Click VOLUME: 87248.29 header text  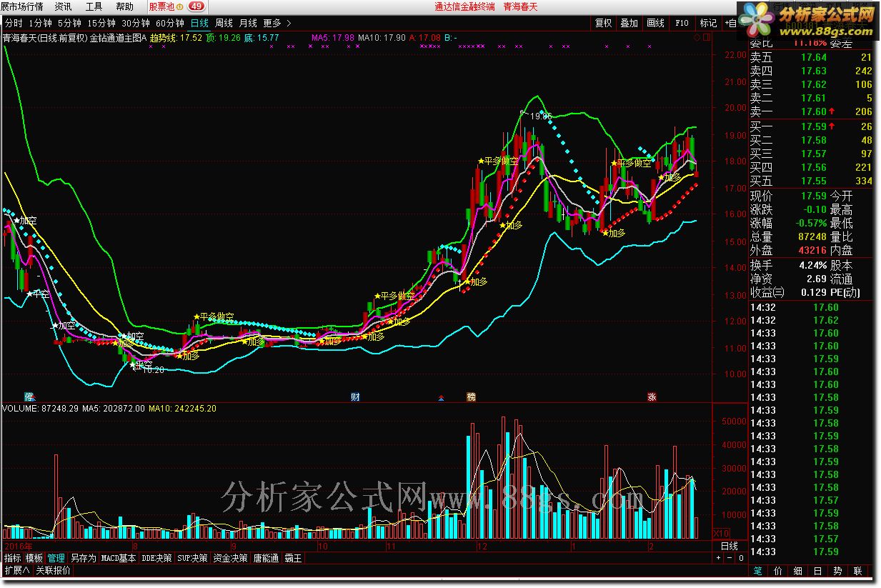point(41,409)
